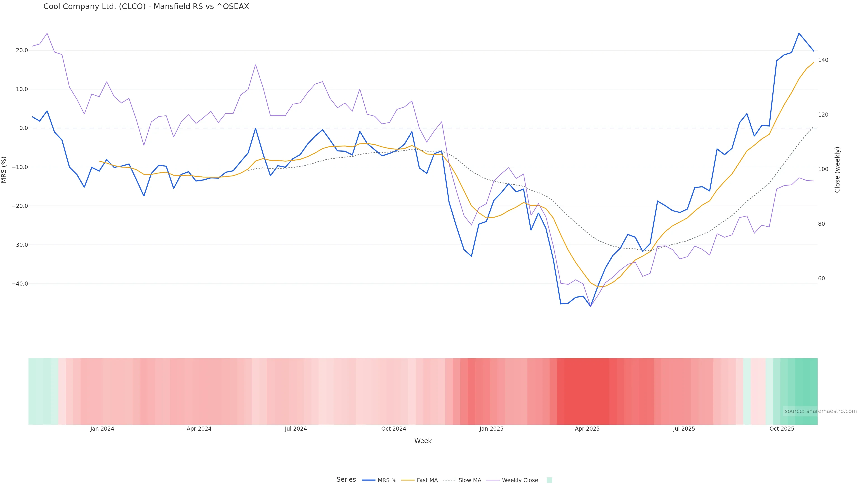Click the MRS (%) y-axis title
The height and width of the screenshot is (488, 868).
tap(4, 170)
